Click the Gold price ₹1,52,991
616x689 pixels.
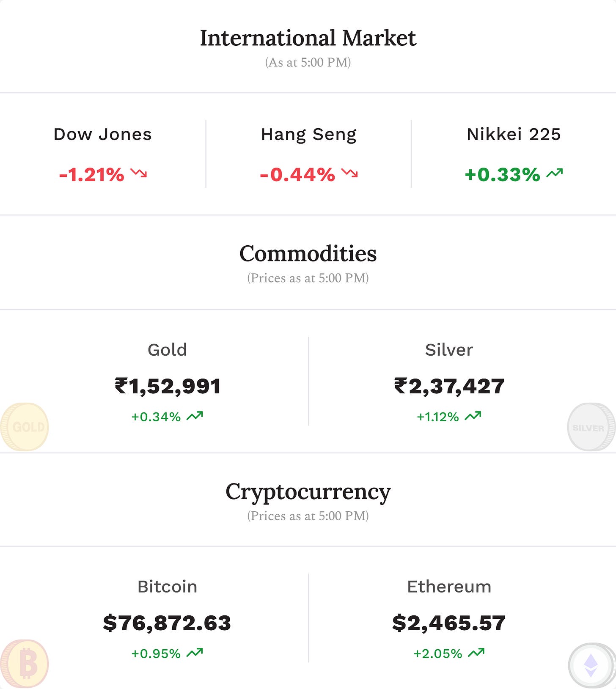[x=168, y=386]
